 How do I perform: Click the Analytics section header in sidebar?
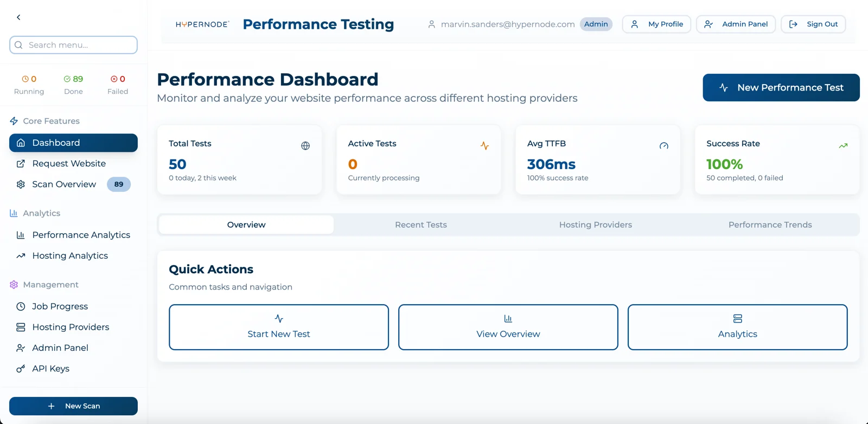point(42,214)
